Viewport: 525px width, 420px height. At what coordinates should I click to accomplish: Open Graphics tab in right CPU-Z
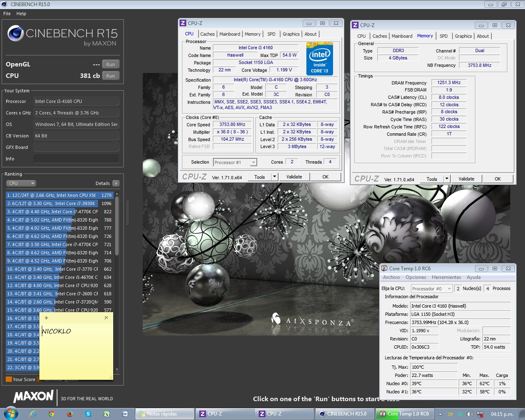[463, 36]
